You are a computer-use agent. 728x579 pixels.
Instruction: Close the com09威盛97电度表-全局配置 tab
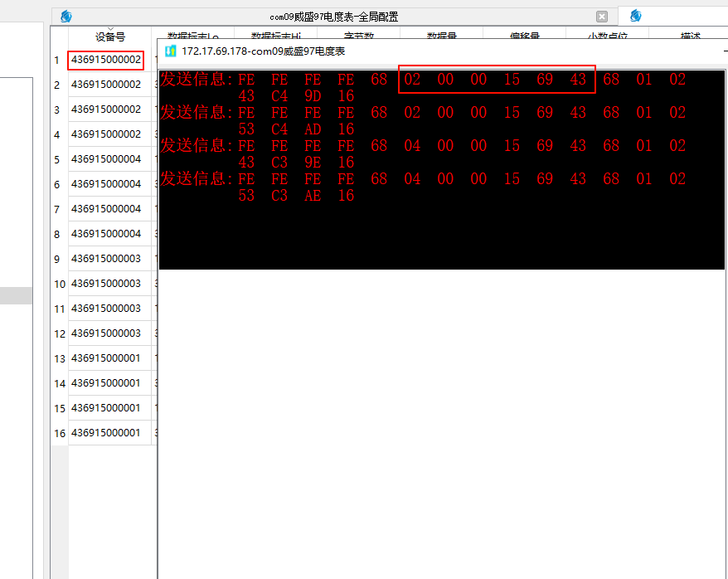tap(602, 17)
